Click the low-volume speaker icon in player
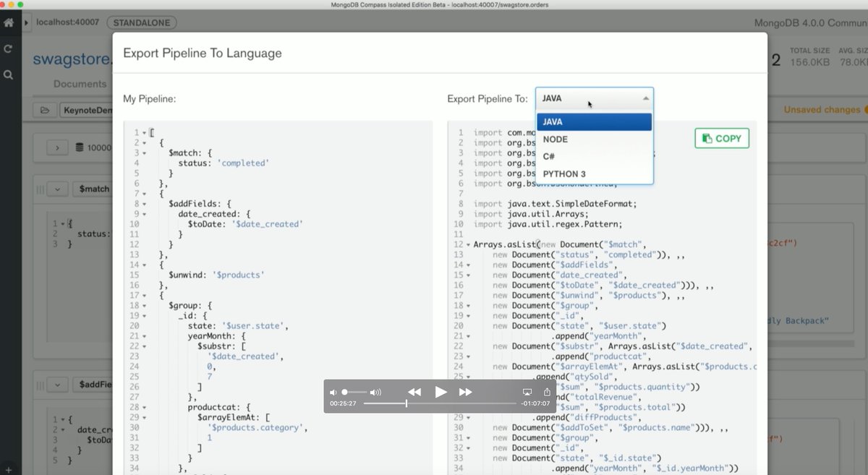This screenshot has height=475, width=868. (333, 392)
